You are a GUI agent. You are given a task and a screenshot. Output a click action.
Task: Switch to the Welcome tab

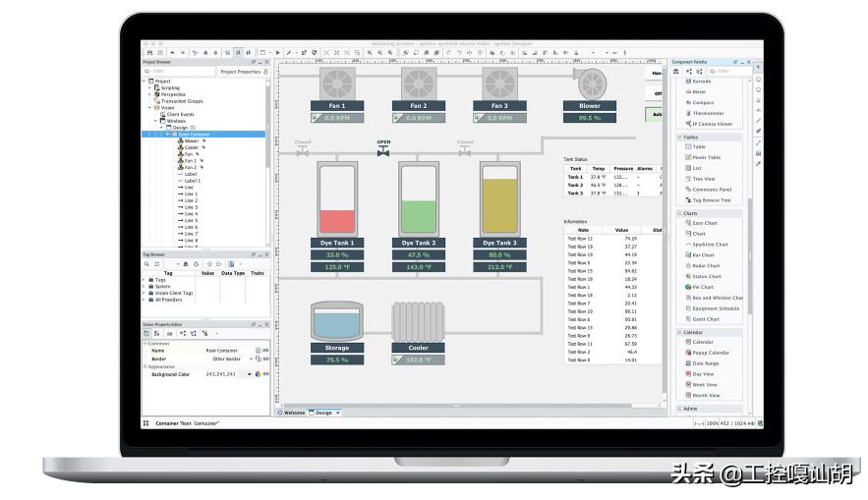(x=291, y=413)
